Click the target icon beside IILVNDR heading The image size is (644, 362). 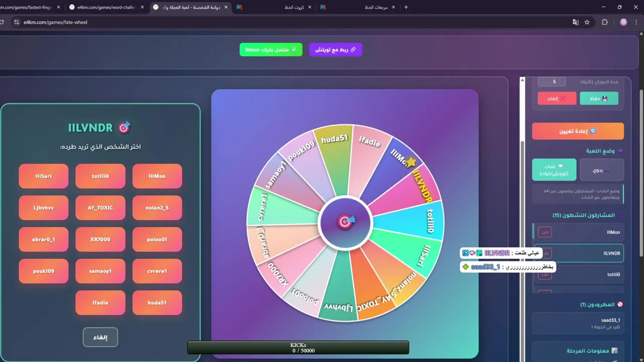[124, 127]
